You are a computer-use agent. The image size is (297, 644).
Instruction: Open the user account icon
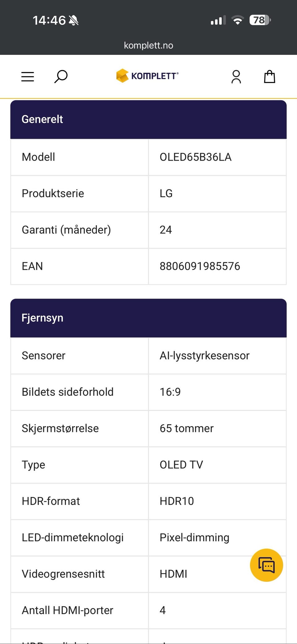click(x=236, y=77)
